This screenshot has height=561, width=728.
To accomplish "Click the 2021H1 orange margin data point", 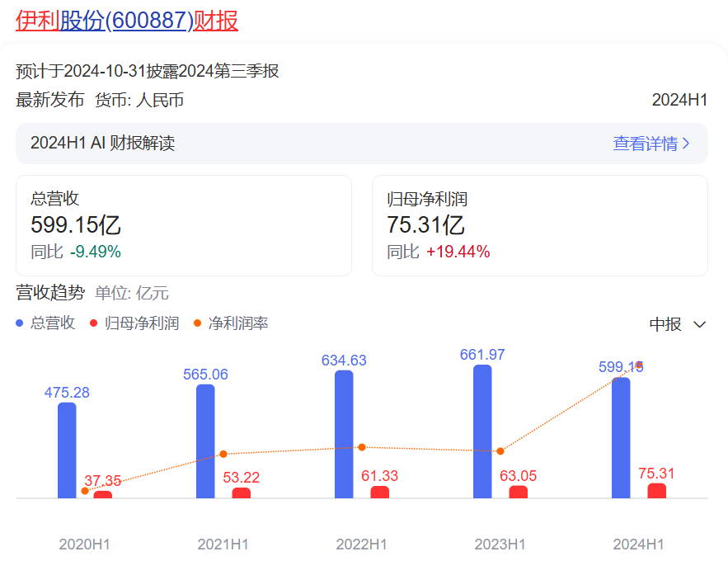I will (223, 454).
